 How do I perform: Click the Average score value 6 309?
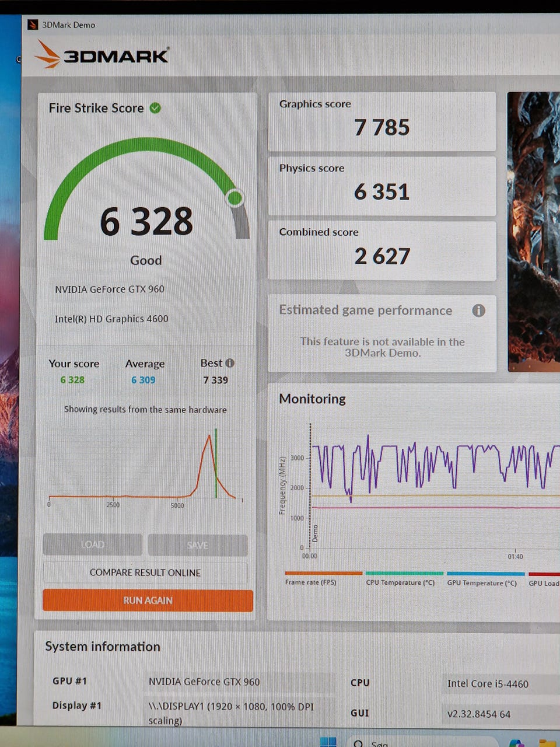tap(143, 380)
